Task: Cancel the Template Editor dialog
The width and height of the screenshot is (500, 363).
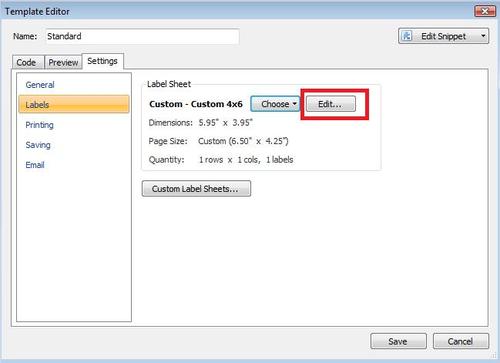Action: pos(461,341)
